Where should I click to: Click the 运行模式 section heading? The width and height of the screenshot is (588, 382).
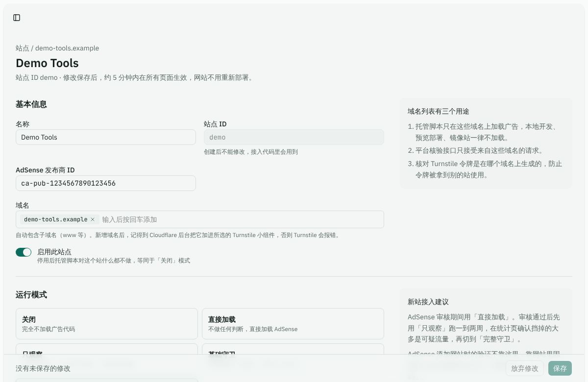[x=31, y=295]
